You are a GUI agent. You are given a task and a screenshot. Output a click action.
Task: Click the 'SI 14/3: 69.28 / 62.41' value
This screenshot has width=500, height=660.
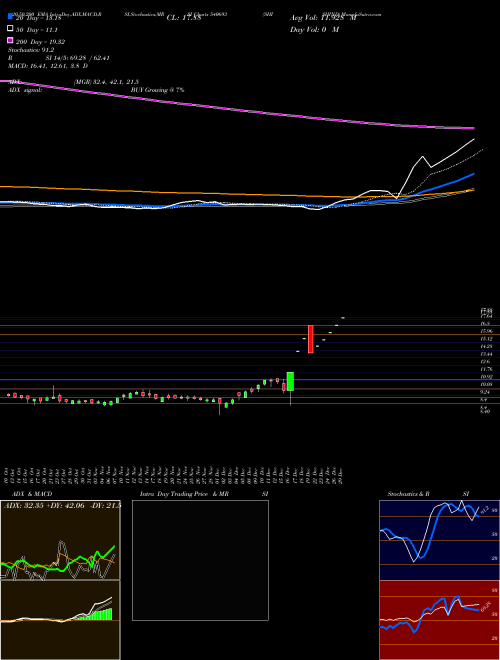tap(78, 58)
